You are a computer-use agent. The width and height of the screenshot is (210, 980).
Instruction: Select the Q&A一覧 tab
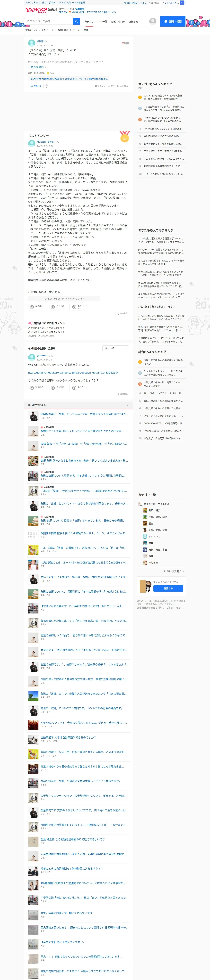pos(102,22)
